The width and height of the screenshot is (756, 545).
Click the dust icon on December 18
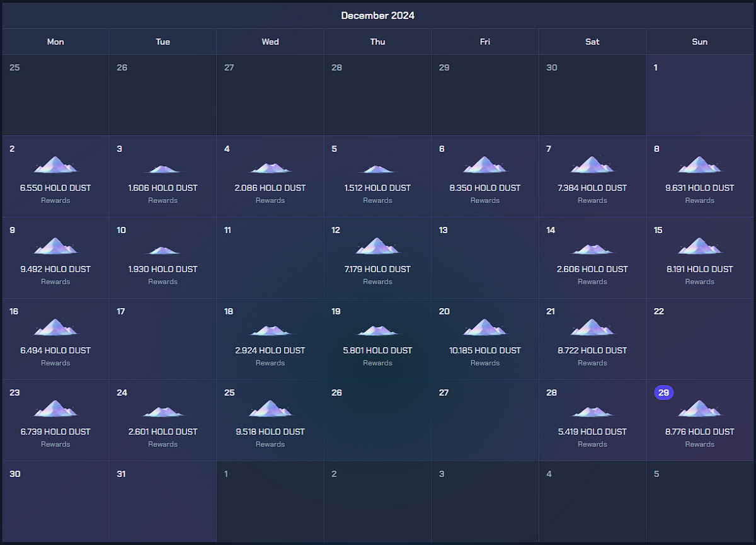pyautogui.click(x=270, y=330)
